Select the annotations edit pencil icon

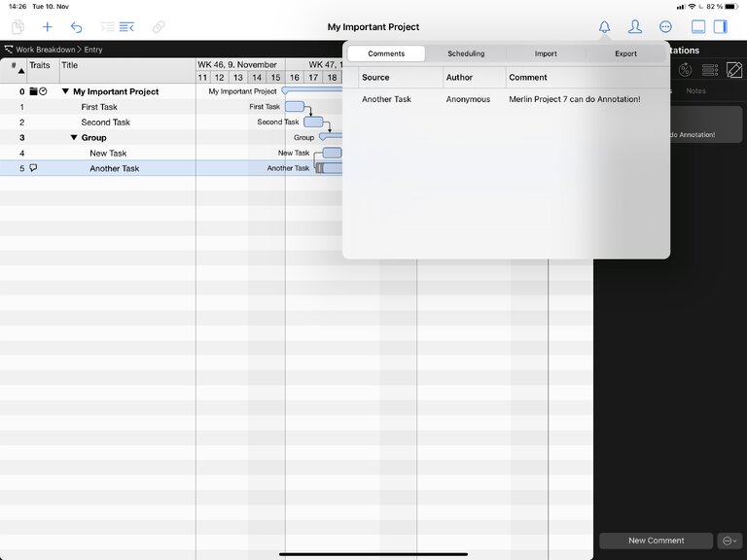[x=734, y=70]
